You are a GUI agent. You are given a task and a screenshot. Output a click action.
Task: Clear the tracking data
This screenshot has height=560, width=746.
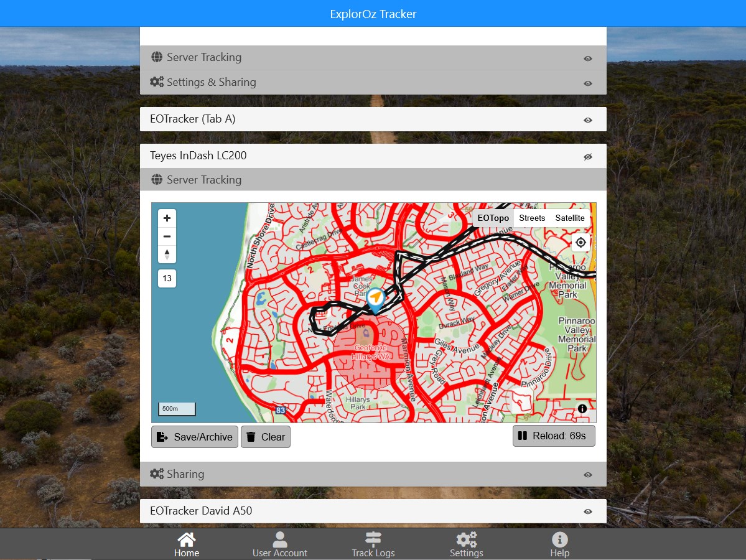pyautogui.click(x=266, y=437)
